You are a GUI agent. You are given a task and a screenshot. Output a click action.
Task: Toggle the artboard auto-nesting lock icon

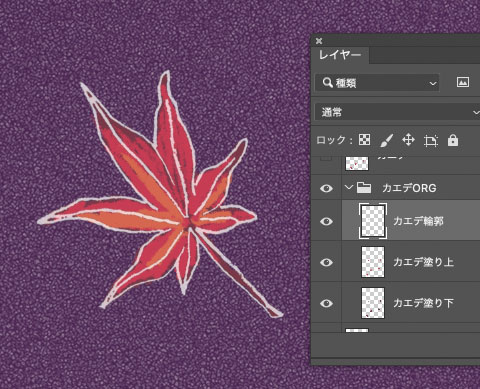coord(431,141)
